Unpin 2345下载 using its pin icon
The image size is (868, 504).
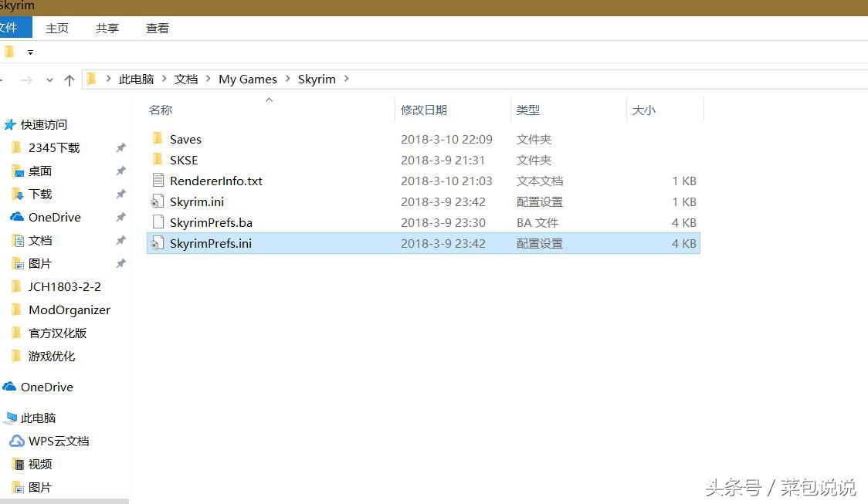point(120,147)
